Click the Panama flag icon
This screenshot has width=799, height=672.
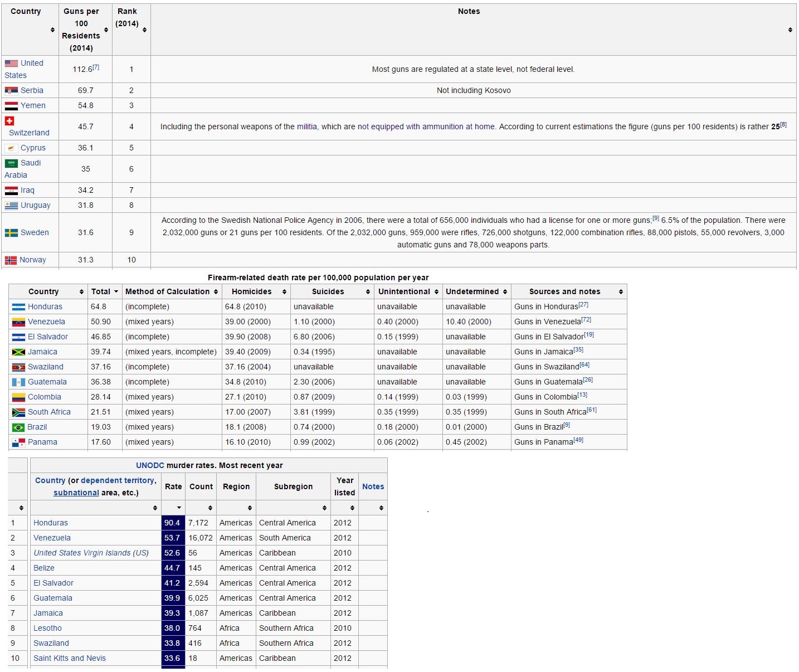[x=18, y=442]
